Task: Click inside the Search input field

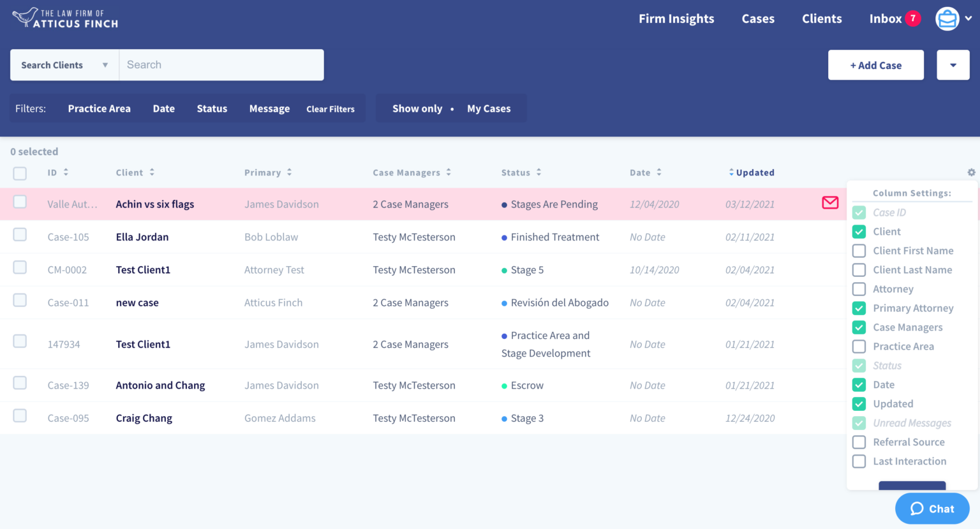Action: coord(221,64)
